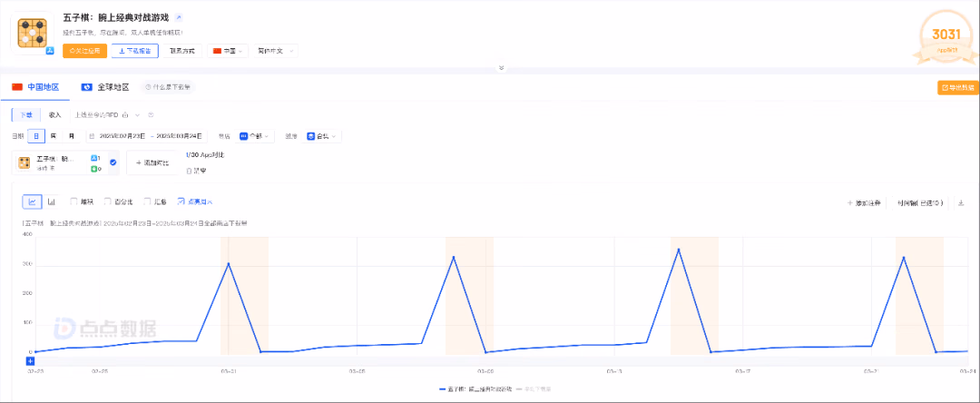Open the timeline selected dropdown

click(918, 202)
